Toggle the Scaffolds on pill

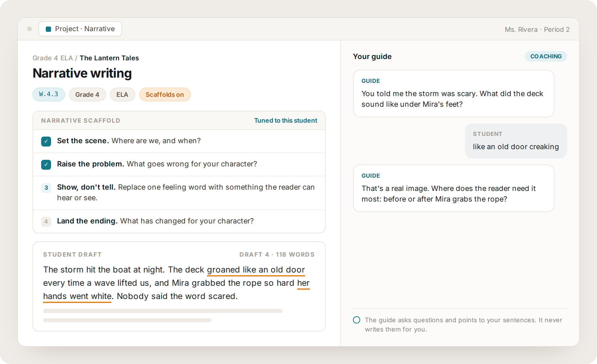pyautogui.click(x=165, y=94)
